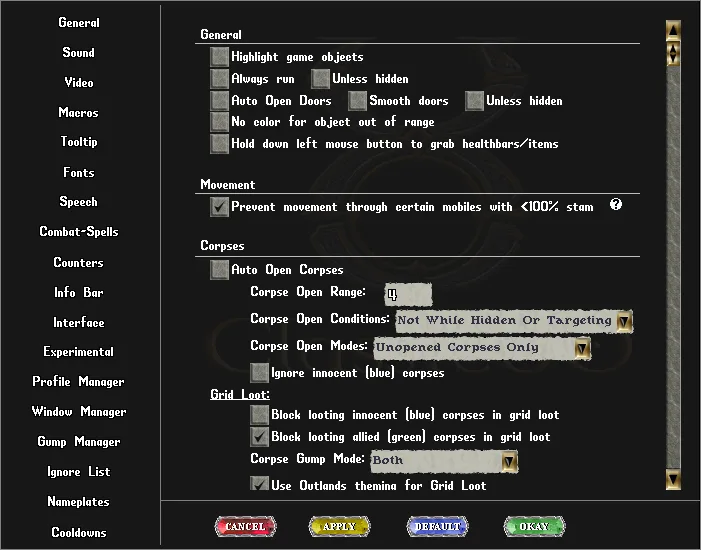Enable Auto Open Corpses checkbox
Viewport: 701px width, 550px height.
pyautogui.click(x=220, y=270)
